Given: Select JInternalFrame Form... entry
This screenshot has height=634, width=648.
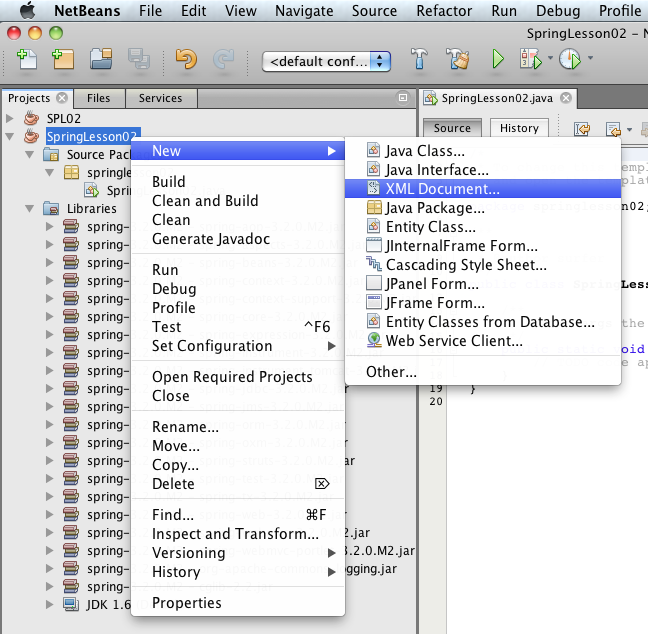Looking at the screenshot, I should [483, 245].
